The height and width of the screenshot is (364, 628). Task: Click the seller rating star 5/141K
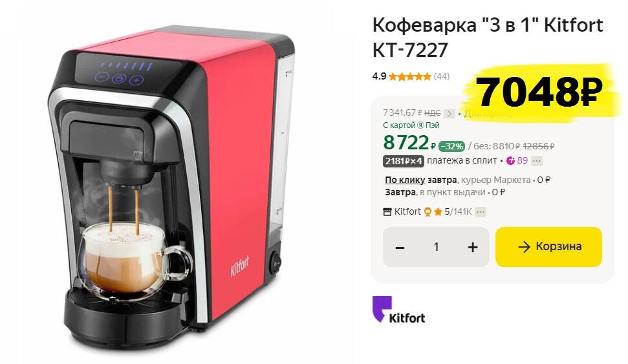click(x=438, y=212)
